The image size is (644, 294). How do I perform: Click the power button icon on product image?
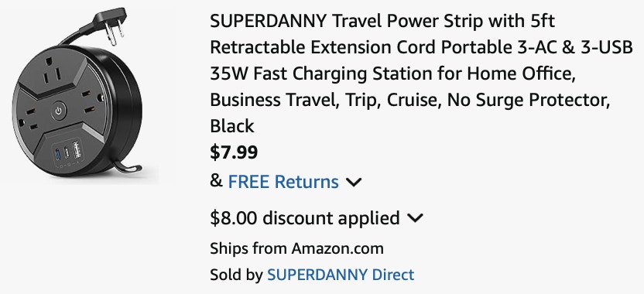point(59,111)
